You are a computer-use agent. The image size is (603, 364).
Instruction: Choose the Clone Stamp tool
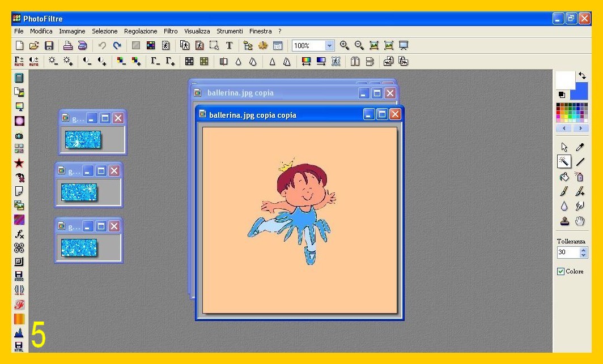coord(564,221)
